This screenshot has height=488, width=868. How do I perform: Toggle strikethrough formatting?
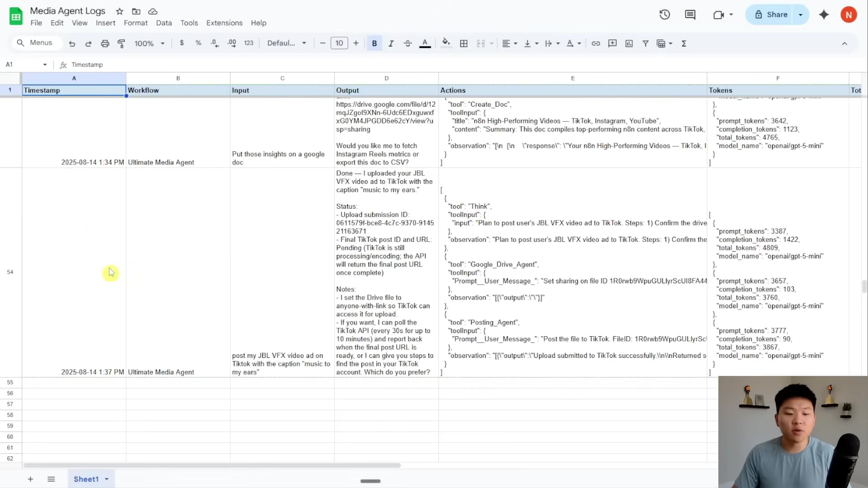point(407,43)
